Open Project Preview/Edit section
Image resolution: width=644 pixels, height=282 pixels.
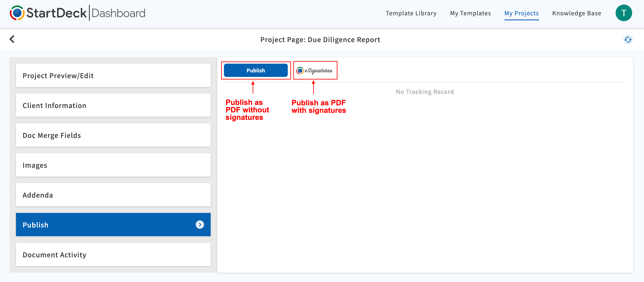[113, 75]
